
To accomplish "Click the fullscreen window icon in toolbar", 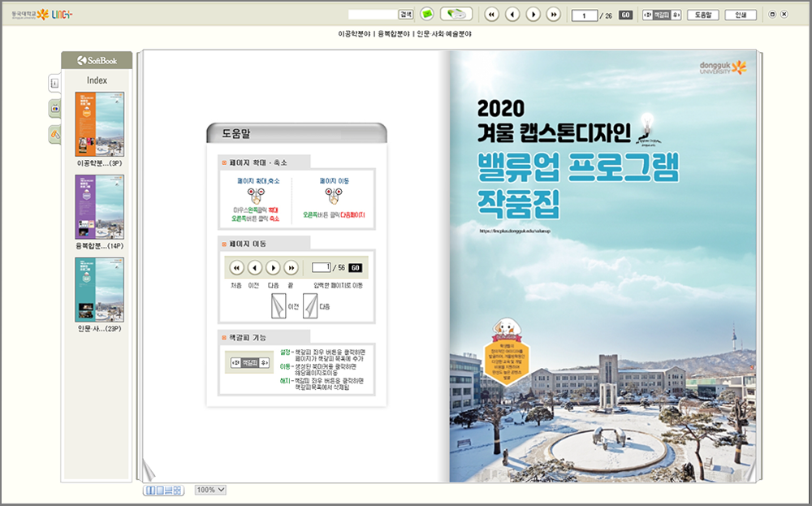I will [772, 15].
